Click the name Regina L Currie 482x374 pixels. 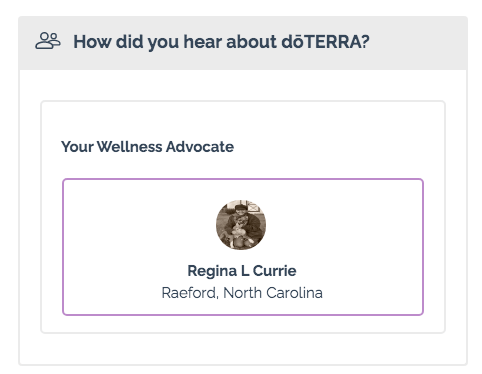242,271
